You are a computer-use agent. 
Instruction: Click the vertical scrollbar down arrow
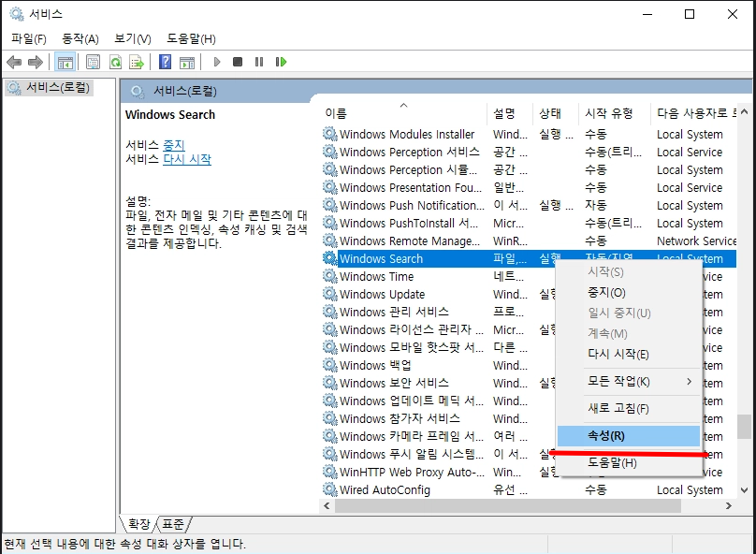coord(745,490)
